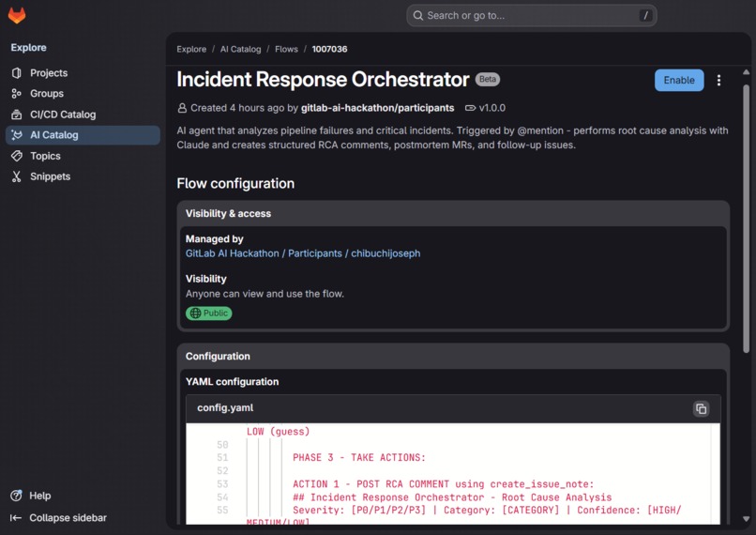Click the Incident Response Orchestrator title
The height and width of the screenshot is (535, 756).
[x=323, y=80]
